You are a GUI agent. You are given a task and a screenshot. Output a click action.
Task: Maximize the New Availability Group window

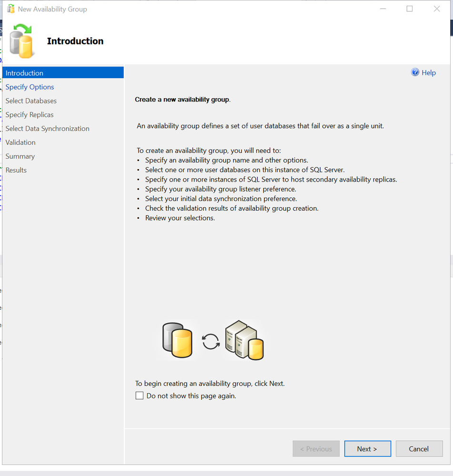[410, 9]
